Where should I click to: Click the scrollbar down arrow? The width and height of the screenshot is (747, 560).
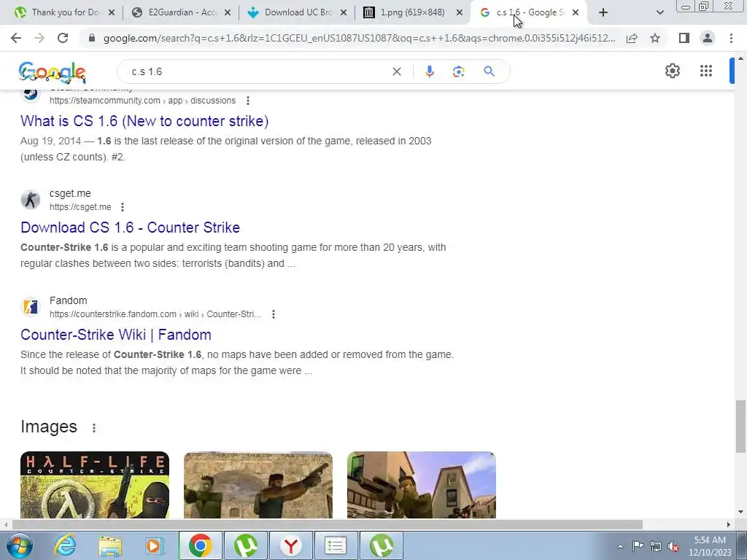(740, 512)
